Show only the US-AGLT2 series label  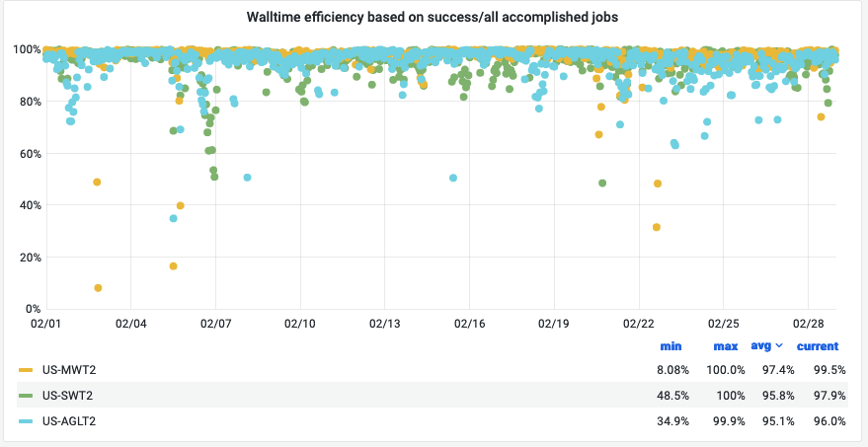coord(70,421)
